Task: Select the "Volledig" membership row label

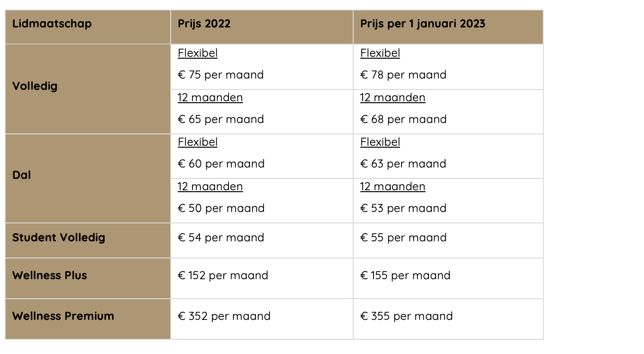Action: 35,86
